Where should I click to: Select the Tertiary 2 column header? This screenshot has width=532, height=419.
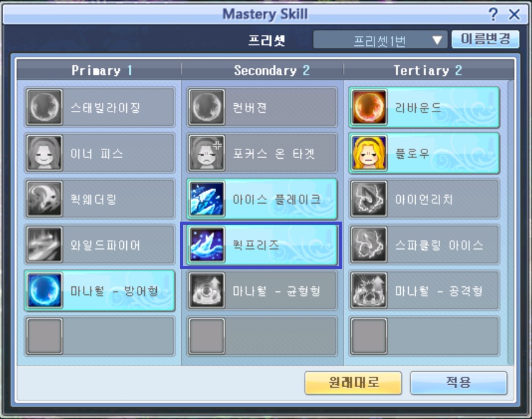pyautogui.click(x=428, y=70)
